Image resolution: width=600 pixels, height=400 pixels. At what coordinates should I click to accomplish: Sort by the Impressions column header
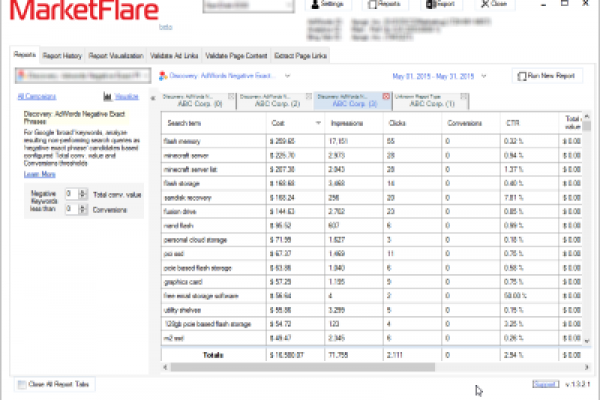(x=354, y=123)
